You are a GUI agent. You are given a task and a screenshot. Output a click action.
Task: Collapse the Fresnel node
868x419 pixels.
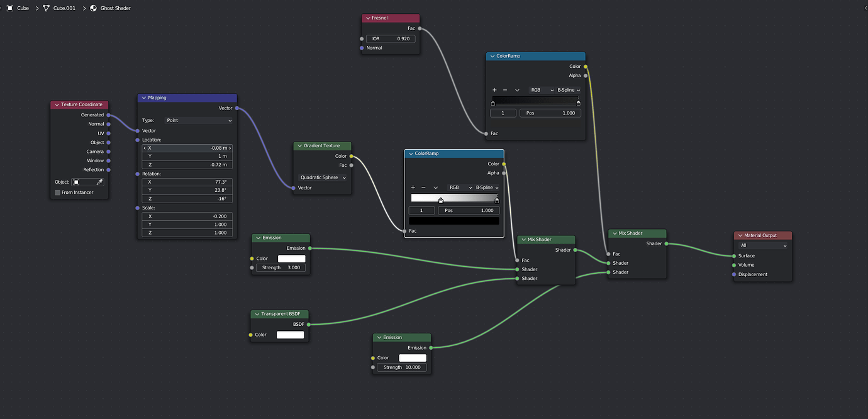368,18
